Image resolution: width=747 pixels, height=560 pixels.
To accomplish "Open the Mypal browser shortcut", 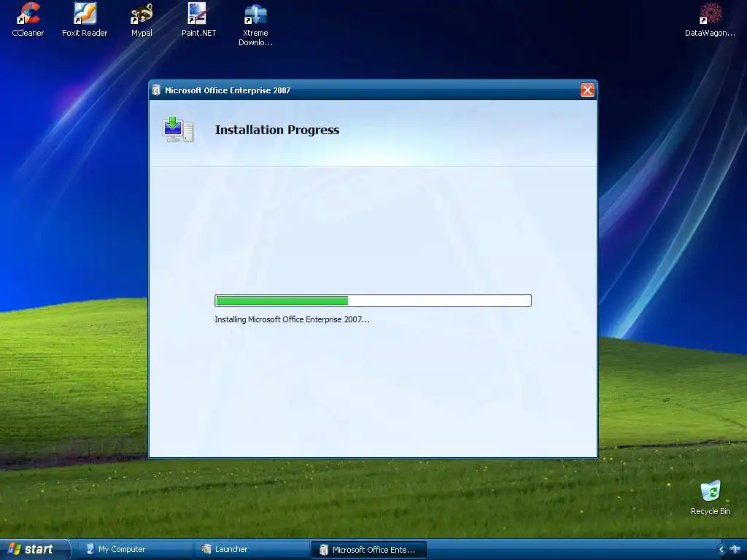I will click(x=142, y=19).
